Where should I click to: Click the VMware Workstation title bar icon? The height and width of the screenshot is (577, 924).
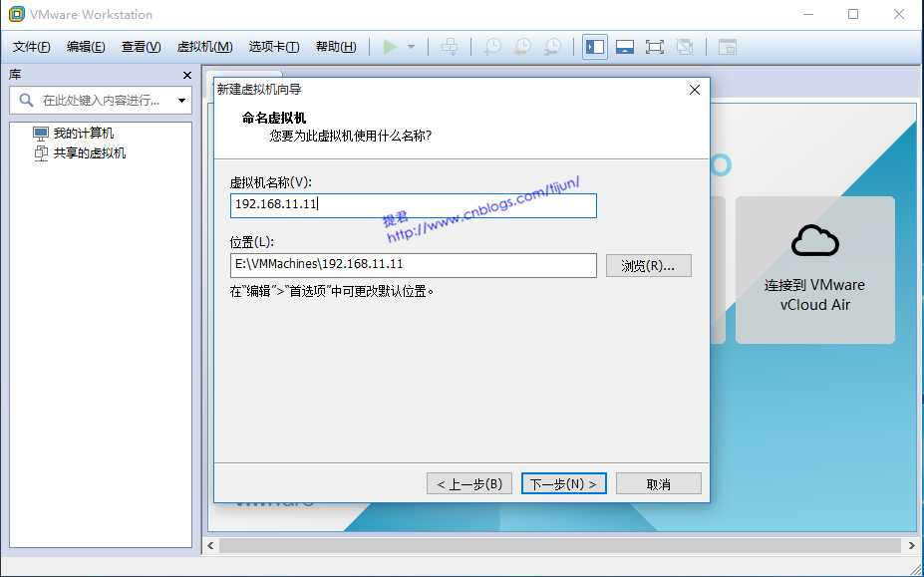(17, 14)
